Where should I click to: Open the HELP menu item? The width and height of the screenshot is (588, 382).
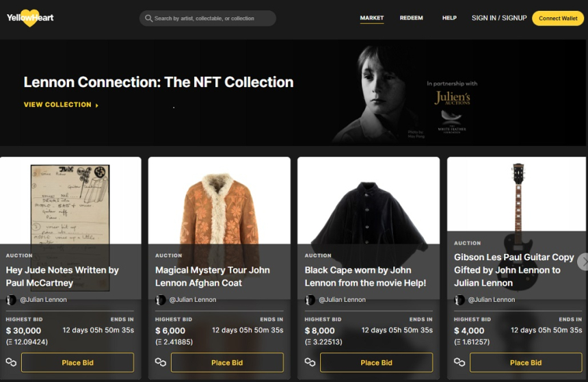(449, 18)
